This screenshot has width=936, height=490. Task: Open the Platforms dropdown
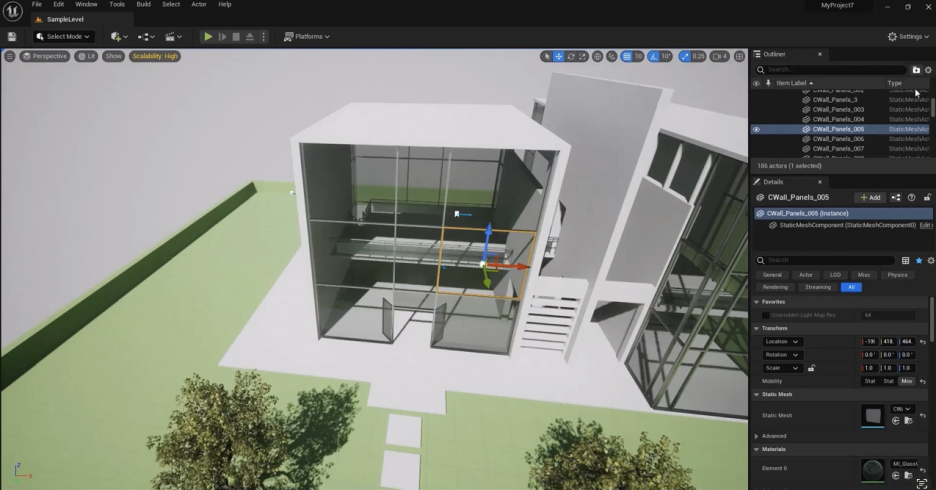(306, 36)
